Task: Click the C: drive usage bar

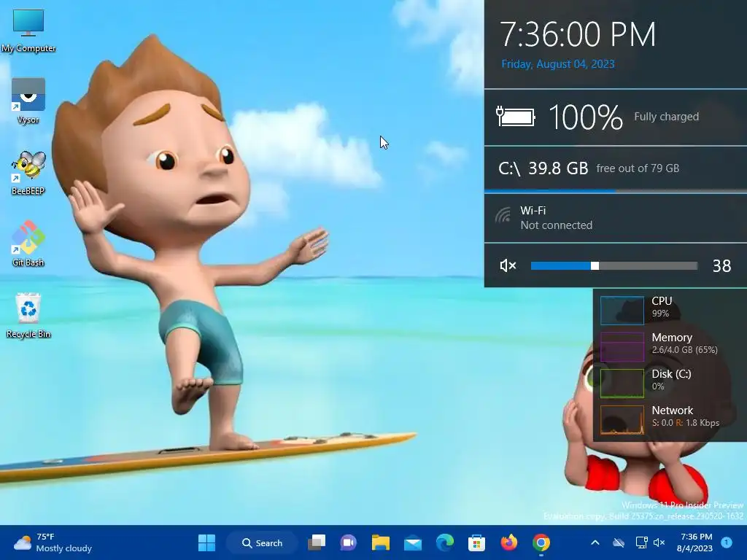Action: pos(616,191)
